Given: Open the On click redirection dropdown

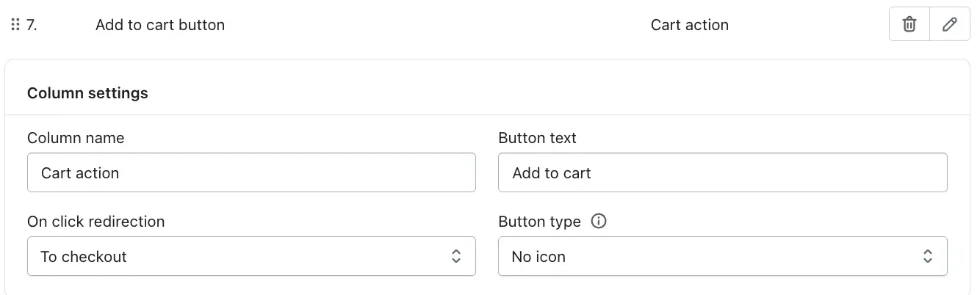Looking at the screenshot, I should point(251,256).
